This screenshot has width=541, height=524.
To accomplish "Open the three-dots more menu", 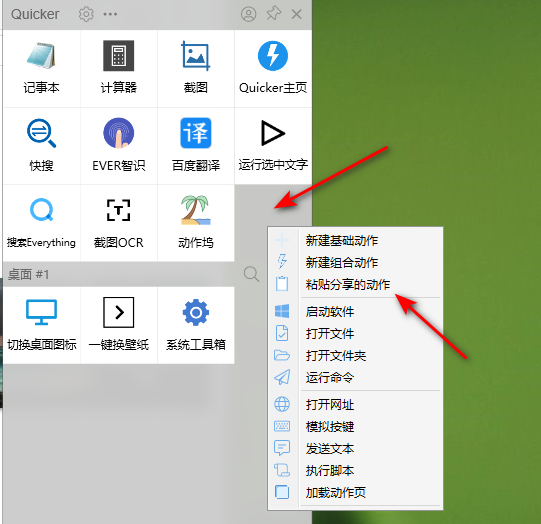I will 110,14.
